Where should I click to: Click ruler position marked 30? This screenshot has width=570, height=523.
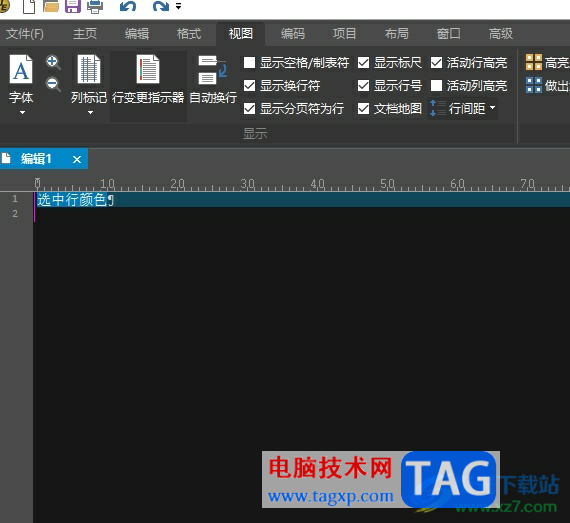tap(248, 184)
